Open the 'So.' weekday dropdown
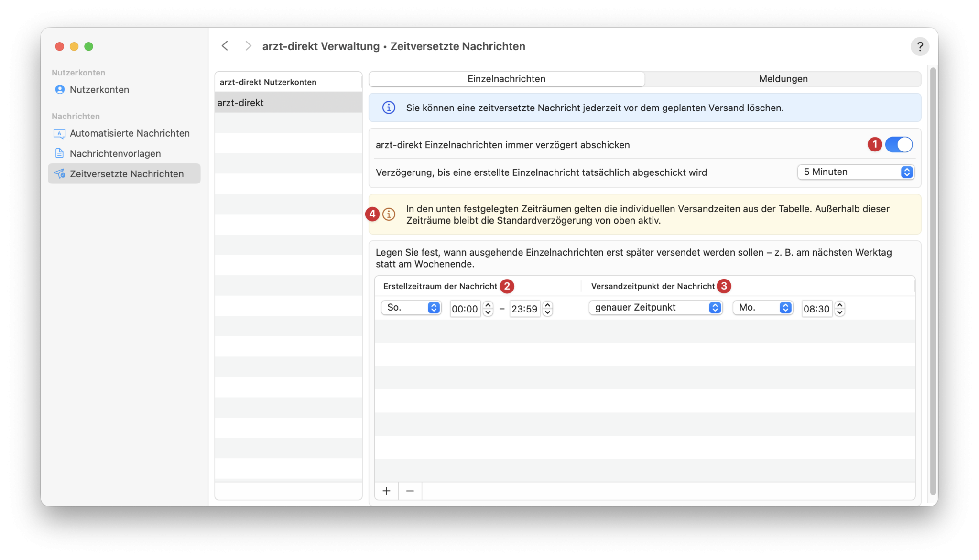Image resolution: width=979 pixels, height=560 pixels. pos(411,308)
